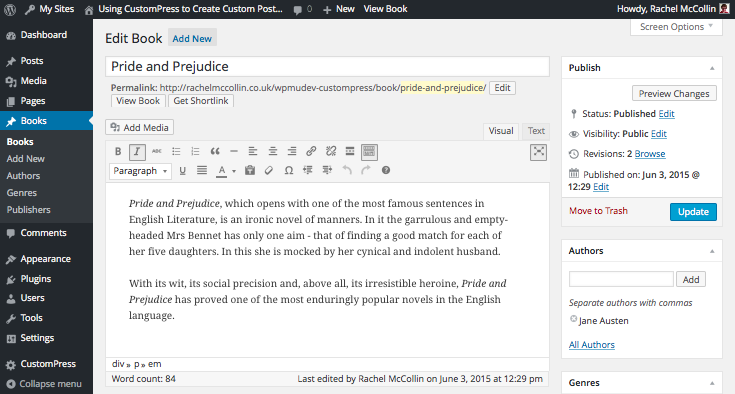Open the Paragraph format dropdown
This screenshot has width=735, height=394.
tap(140, 171)
